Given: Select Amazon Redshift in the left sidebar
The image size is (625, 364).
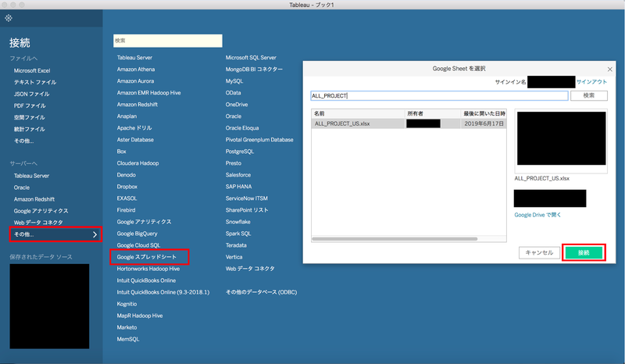Looking at the screenshot, I should (x=34, y=199).
